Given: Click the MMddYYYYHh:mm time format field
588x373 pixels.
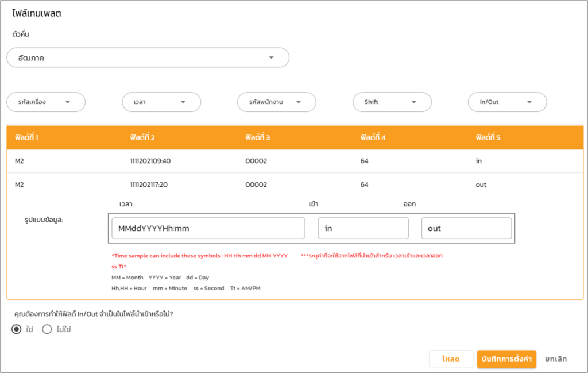Looking at the screenshot, I should pos(208,228).
